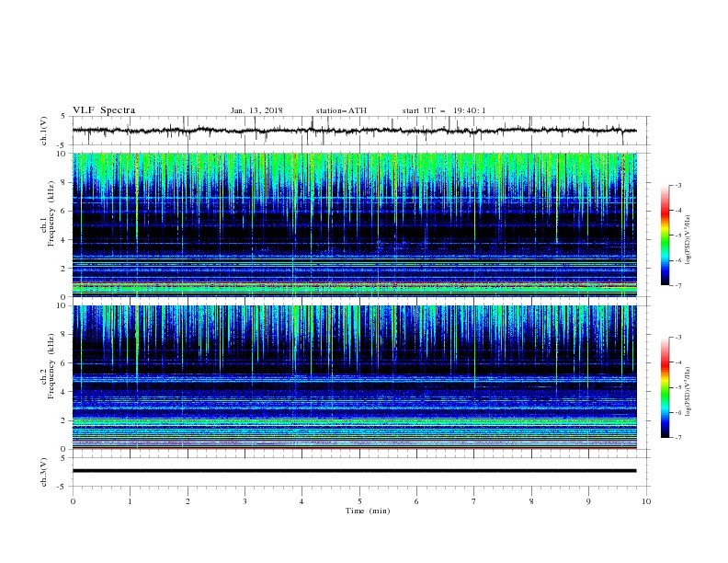728x563 pixels.
Task: Select the "start UT = 19:40:1" text
Action: click(444, 110)
